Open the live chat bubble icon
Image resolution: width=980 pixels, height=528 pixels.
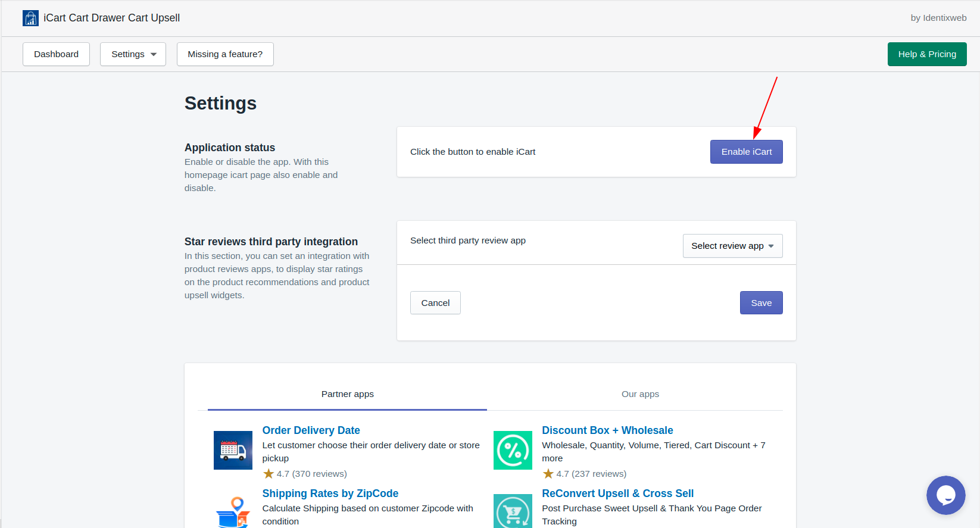(x=945, y=495)
